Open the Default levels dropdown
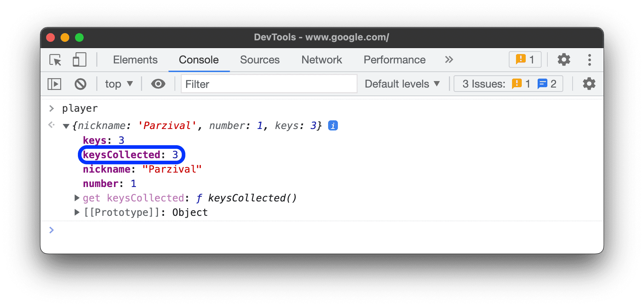Screen dimensions: 644x307 pyautogui.click(x=402, y=84)
